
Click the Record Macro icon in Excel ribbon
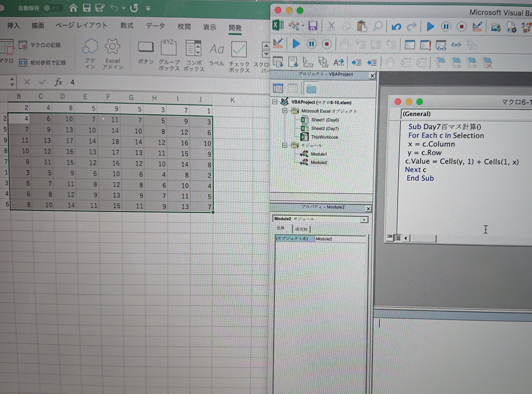coord(23,45)
